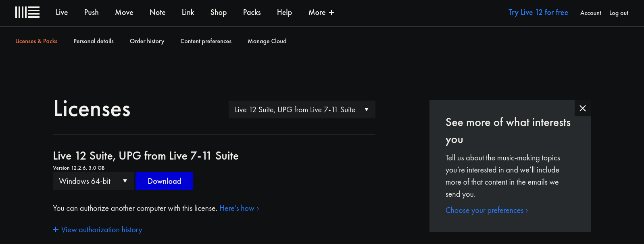Navigate to the Packs page

coord(252,13)
